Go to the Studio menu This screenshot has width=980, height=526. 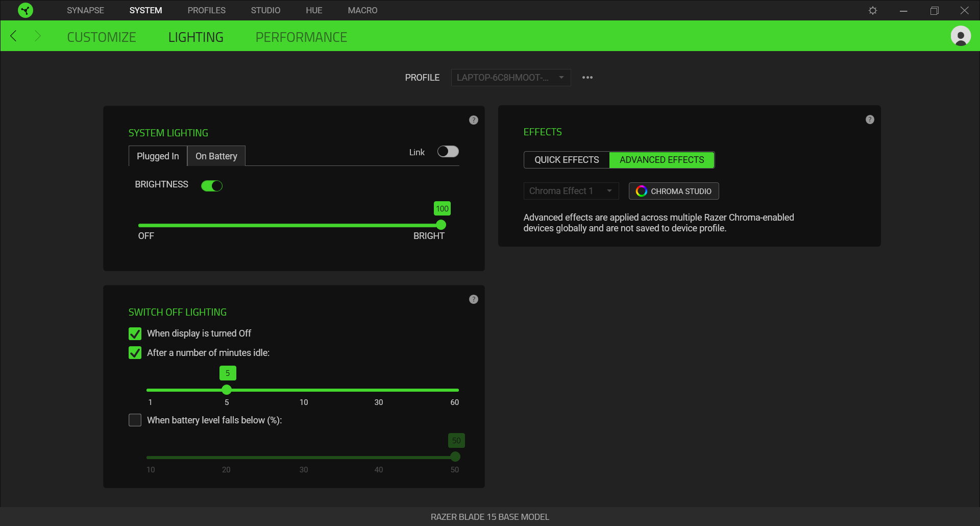click(265, 10)
